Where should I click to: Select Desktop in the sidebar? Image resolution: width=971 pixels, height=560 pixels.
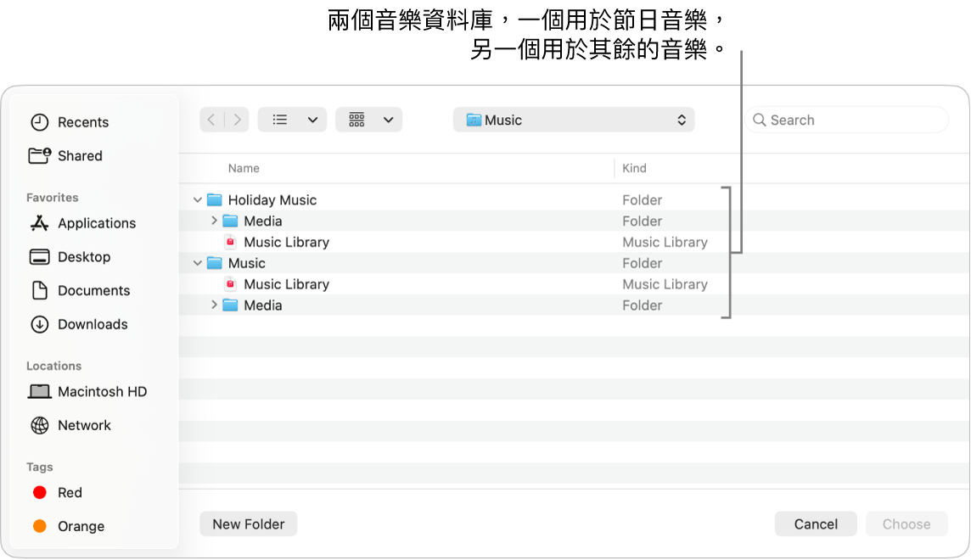[x=70, y=257]
